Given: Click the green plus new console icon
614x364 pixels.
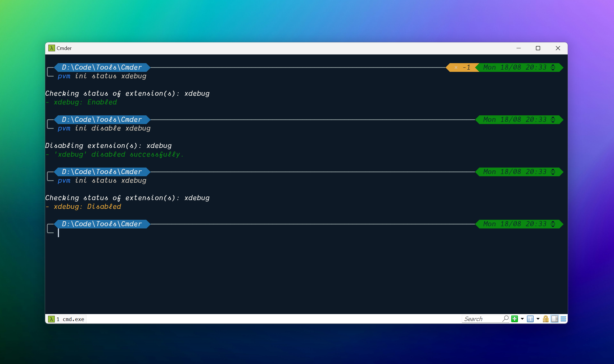Looking at the screenshot, I should pyautogui.click(x=514, y=319).
